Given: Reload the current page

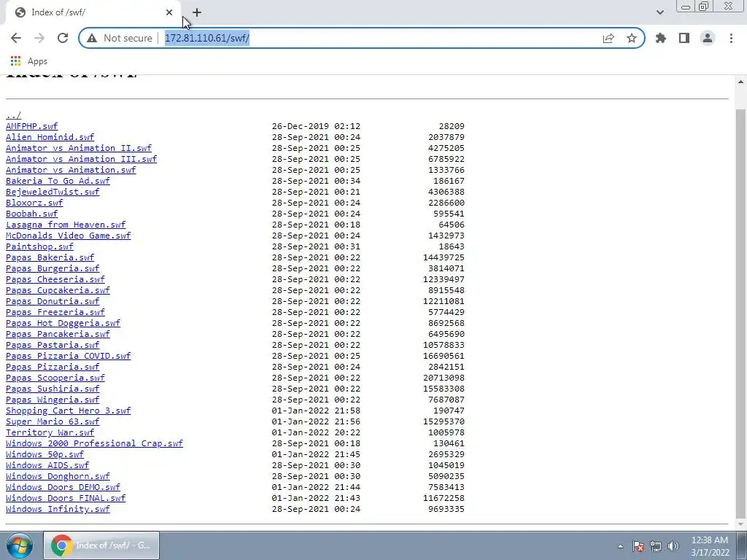Looking at the screenshot, I should click(x=63, y=38).
